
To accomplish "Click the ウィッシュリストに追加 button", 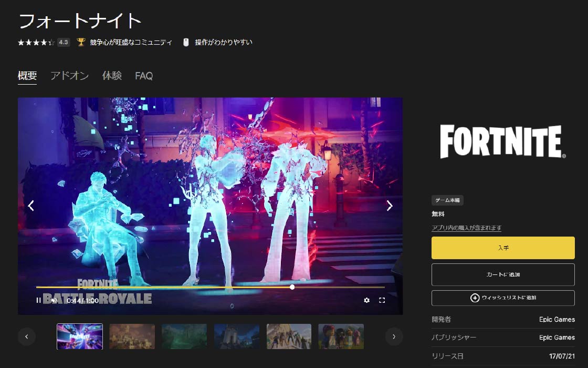I will coord(503,298).
